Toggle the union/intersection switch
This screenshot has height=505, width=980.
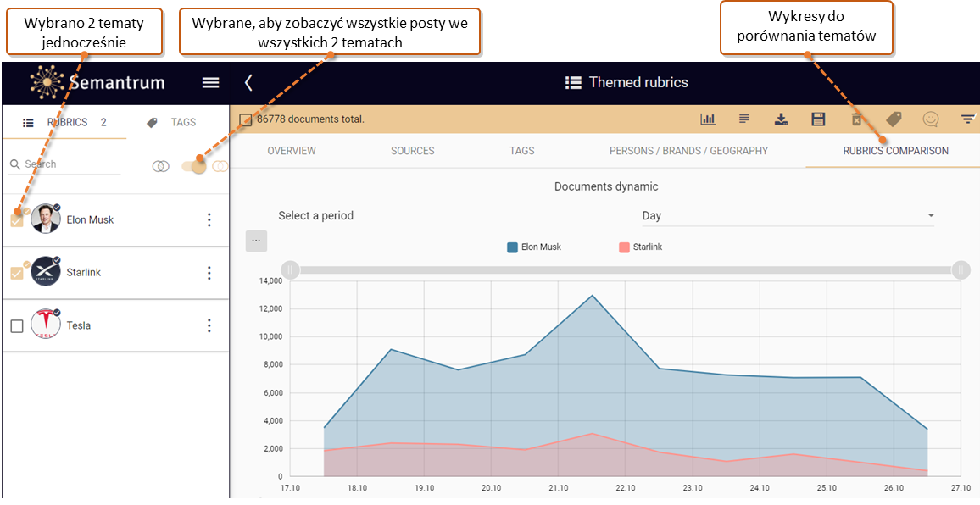[194, 166]
